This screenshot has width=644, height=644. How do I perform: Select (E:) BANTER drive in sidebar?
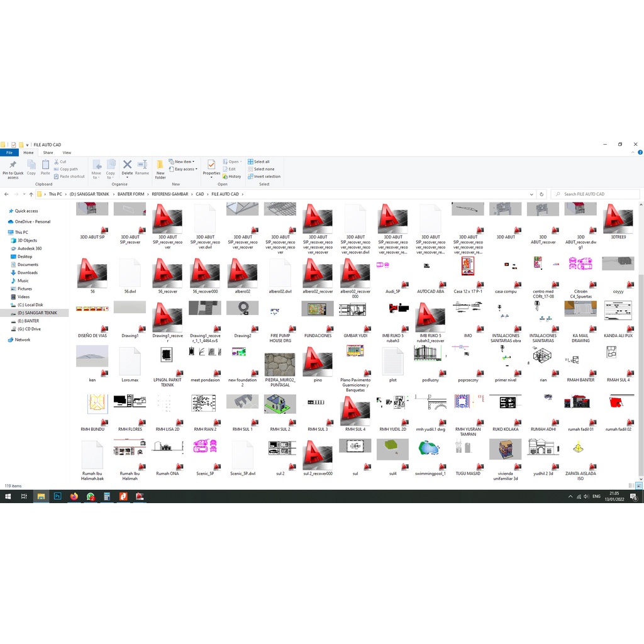28,321
